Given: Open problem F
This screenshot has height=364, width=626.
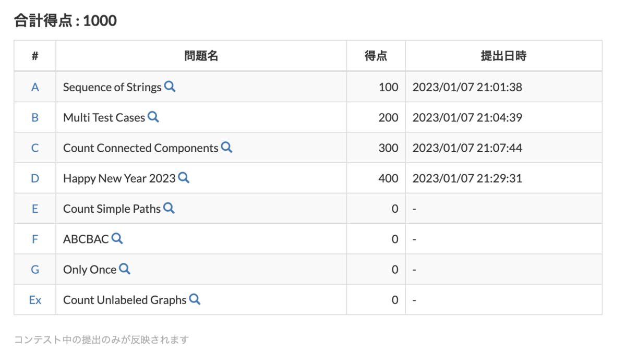Looking at the screenshot, I should (34, 238).
